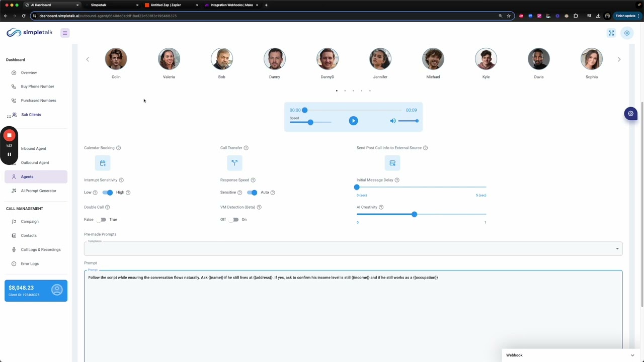Click help icon next to Response Speed
This screenshot has height=362, width=644.
coord(253,180)
